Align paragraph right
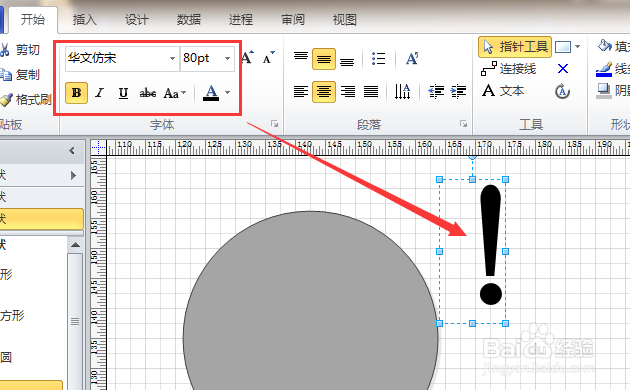 click(x=348, y=92)
